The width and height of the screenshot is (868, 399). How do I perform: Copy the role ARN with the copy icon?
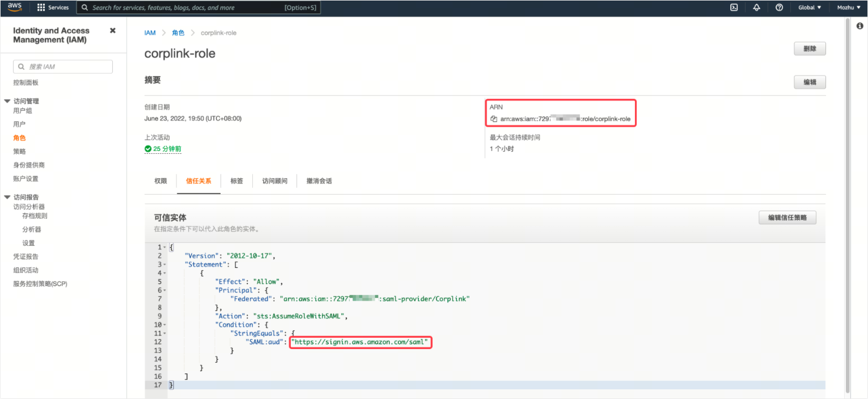tap(494, 119)
